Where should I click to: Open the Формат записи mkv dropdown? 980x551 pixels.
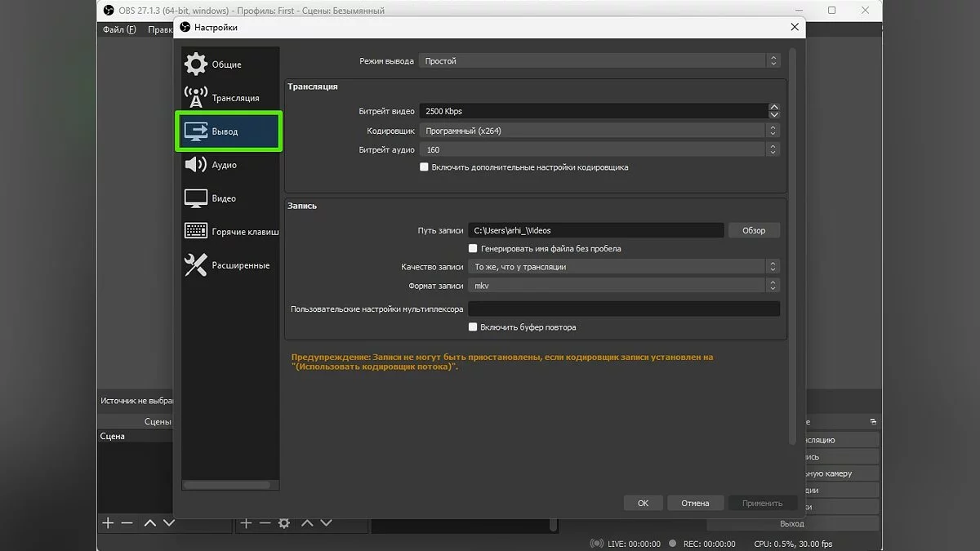(x=624, y=287)
